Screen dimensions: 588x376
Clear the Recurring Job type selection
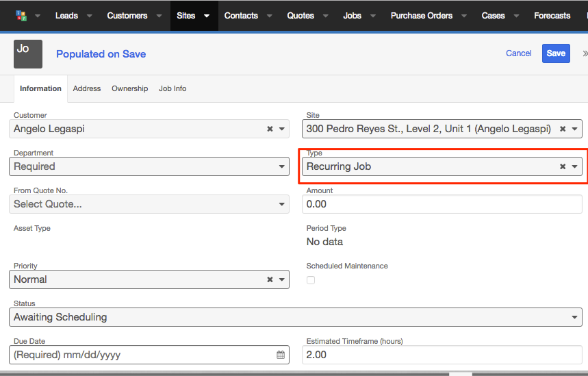tap(563, 166)
